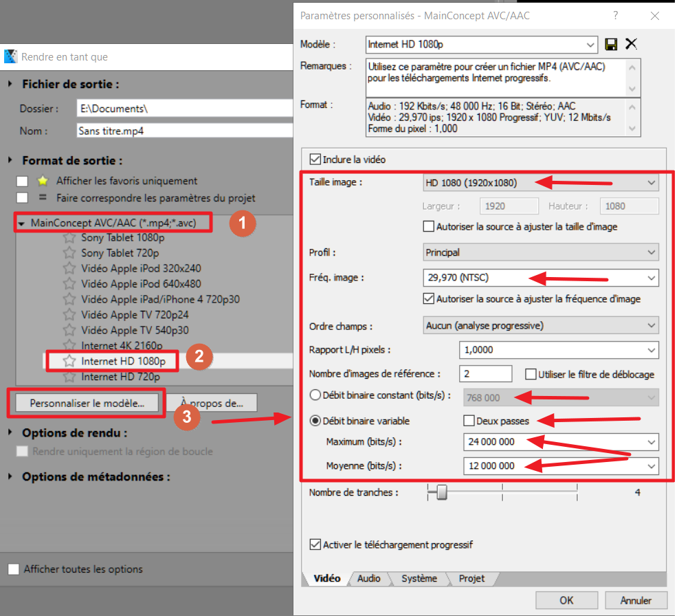
Task: Expand the Format de sortie section
Action: click(10, 160)
